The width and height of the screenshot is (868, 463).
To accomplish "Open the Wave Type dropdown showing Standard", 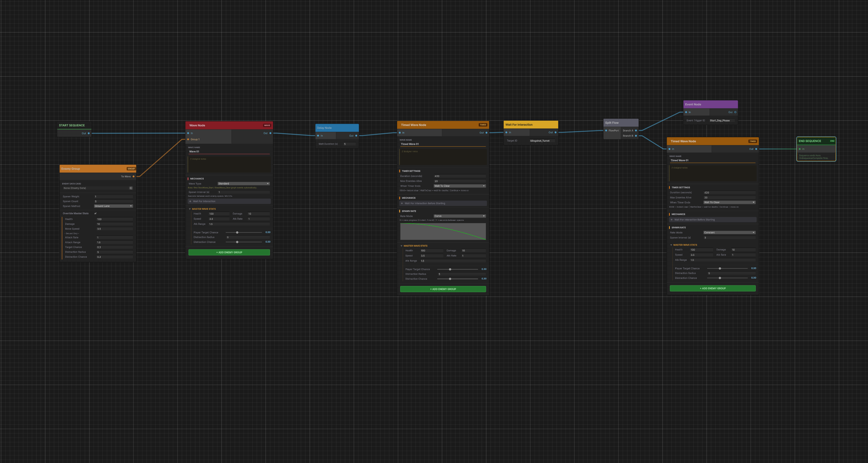I will (243, 183).
